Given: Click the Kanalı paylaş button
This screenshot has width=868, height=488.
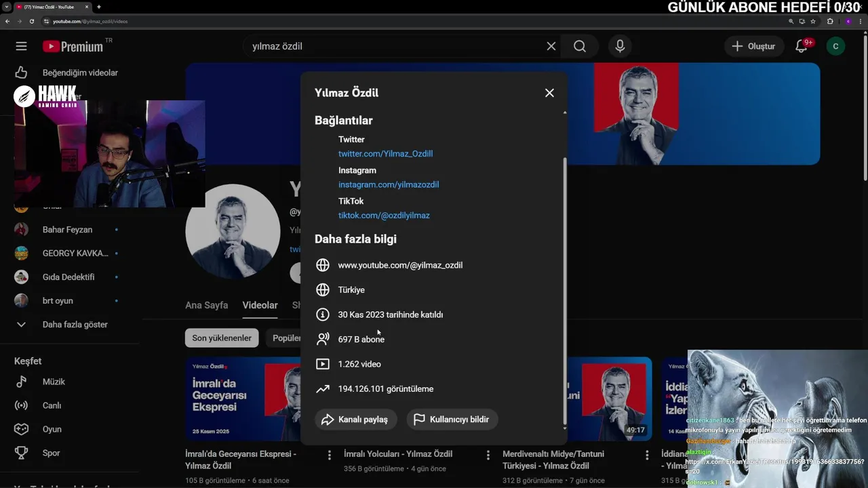Looking at the screenshot, I should tap(356, 420).
